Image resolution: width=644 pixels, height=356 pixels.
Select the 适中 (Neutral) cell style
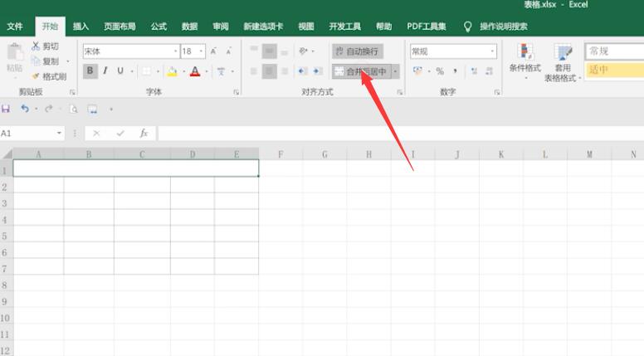[614, 70]
